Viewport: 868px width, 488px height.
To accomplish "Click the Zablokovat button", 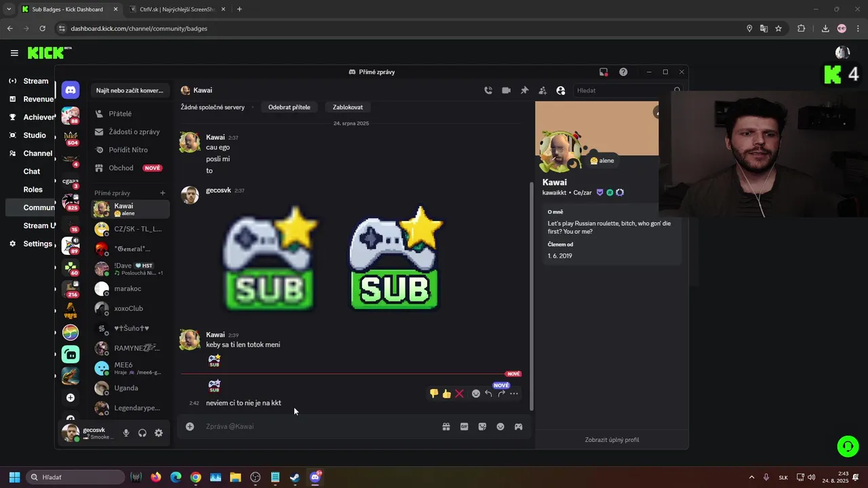I will [x=348, y=107].
